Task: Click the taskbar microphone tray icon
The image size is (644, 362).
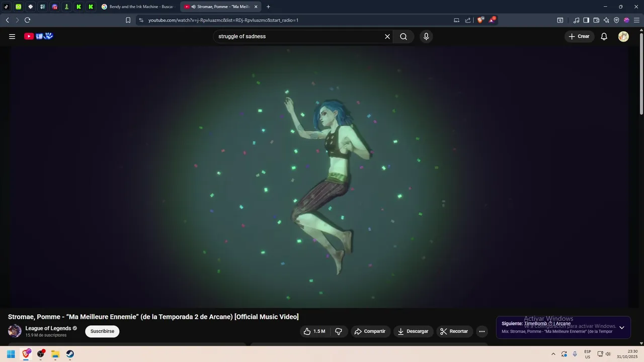Action: pos(575,354)
